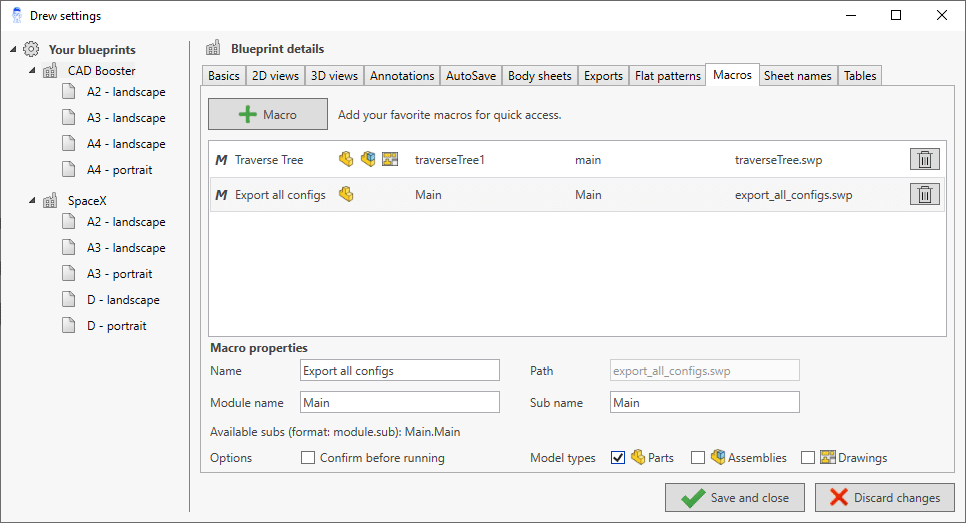Uncheck the Parts model type checkbox

point(618,458)
